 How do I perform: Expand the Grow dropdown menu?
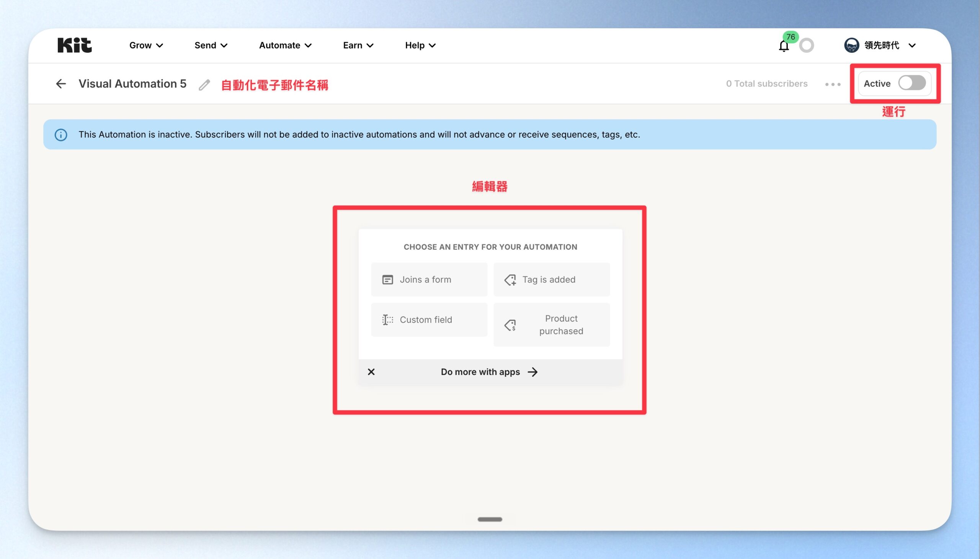[146, 45]
